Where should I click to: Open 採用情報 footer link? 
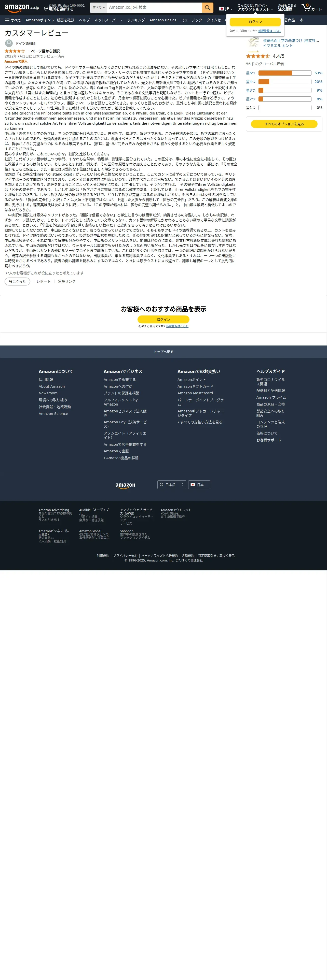pyautogui.click(x=46, y=380)
